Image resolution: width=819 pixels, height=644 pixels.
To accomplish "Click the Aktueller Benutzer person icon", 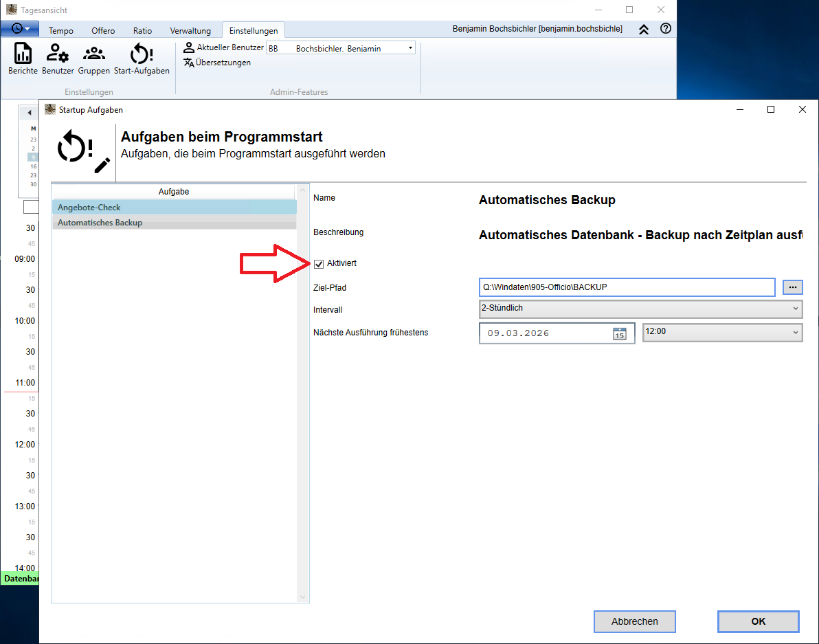I will coord(187,47).
